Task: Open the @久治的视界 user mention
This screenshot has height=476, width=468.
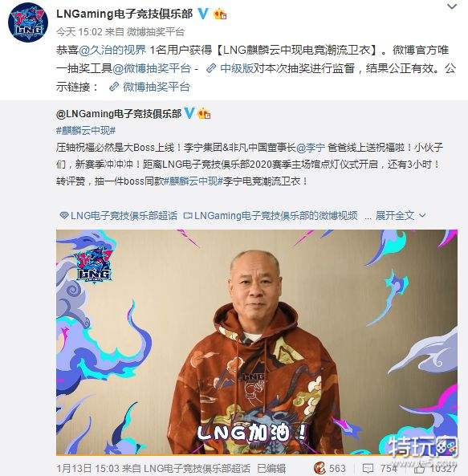Action: click(x=112, y=50)
